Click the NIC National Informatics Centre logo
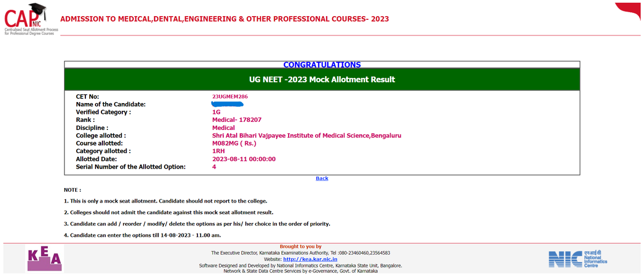Screen dimensions: 644x275 (x=578, y=259)
